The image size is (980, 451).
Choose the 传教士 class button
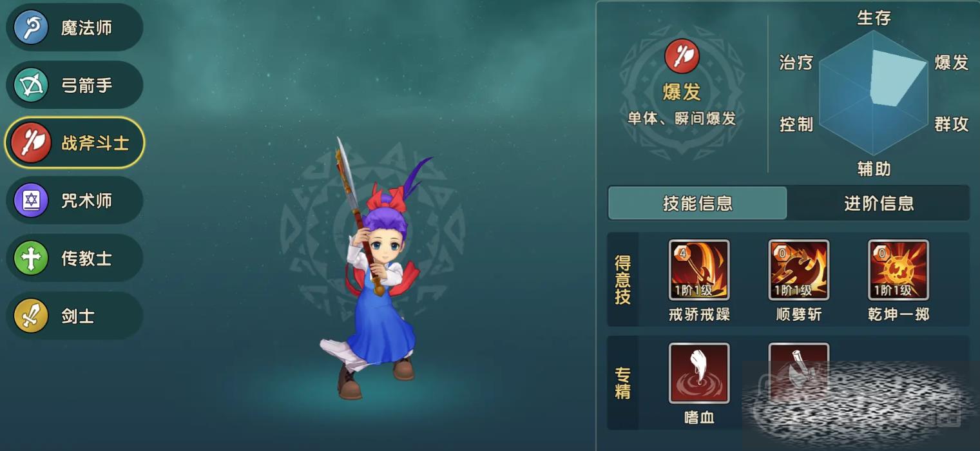click(x=75, y=258)
